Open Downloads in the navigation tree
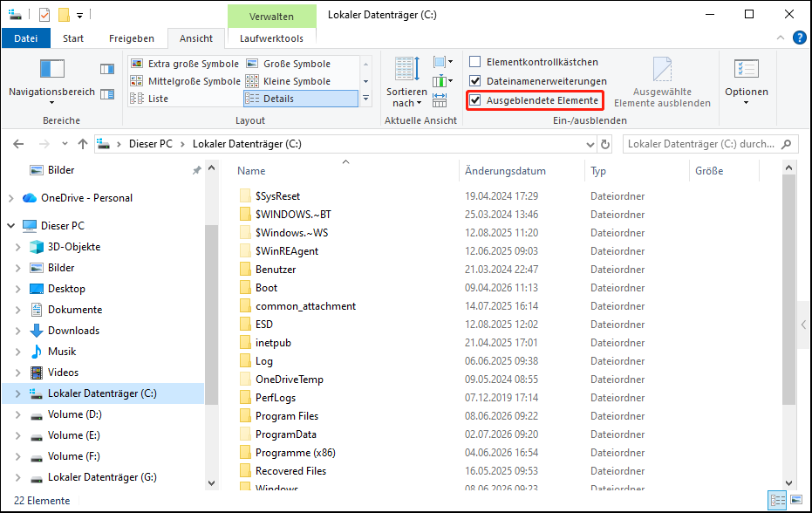812x513 pixels. pos(73,331)
